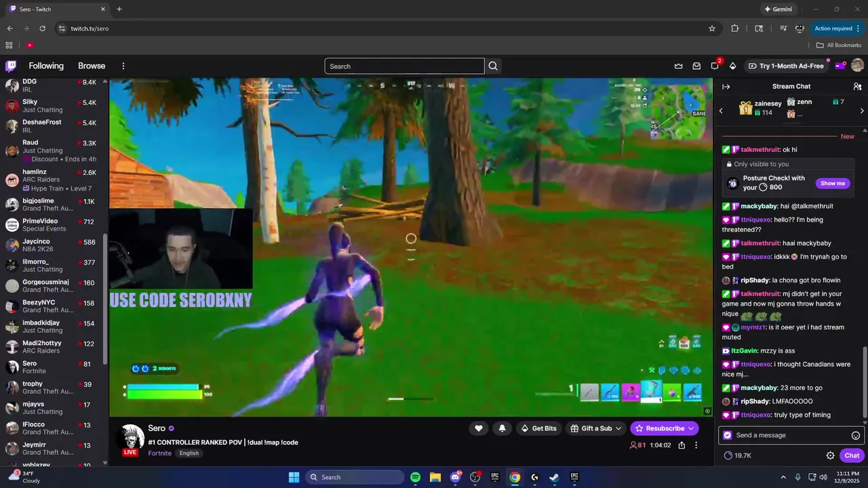868x488 pixels.
Task: Open the purple Turbo card icon
Action: (840, 66)
